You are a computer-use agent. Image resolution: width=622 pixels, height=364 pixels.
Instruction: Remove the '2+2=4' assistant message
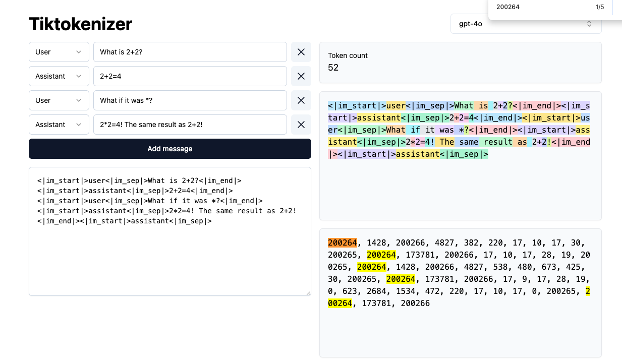[x=301, y=76]
